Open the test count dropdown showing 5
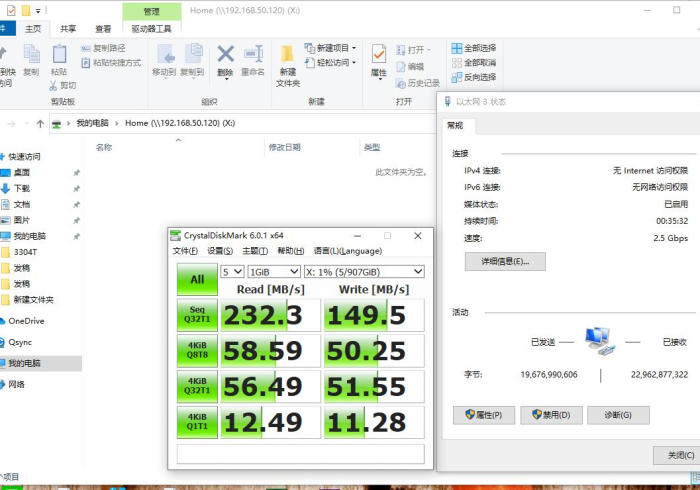This screenshot has height=490, width=700. click(232, 271)
